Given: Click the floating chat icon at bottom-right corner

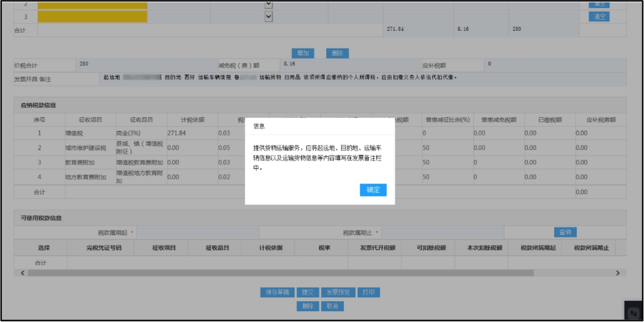Looking at the screenshot, I should (633, 311).
